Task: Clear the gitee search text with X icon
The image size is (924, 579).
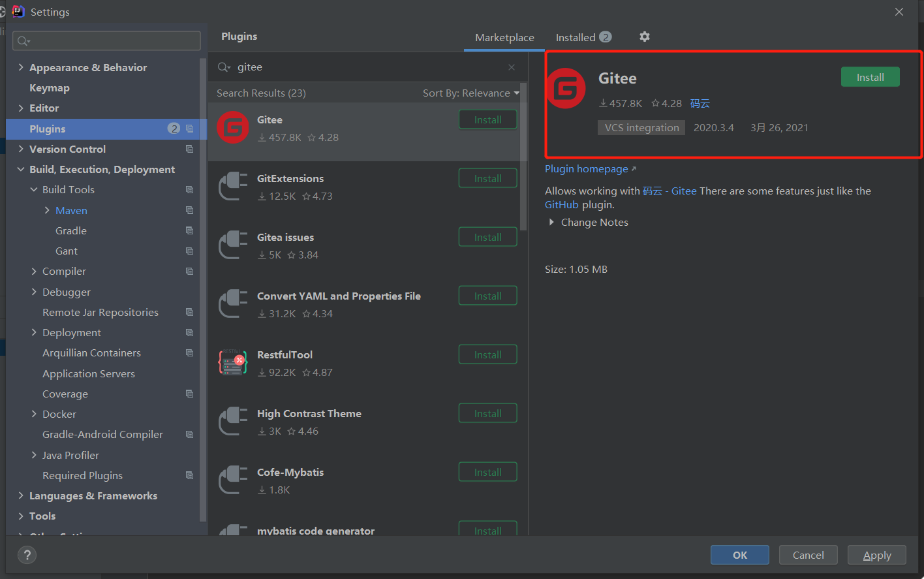Action: pos(512,67)
